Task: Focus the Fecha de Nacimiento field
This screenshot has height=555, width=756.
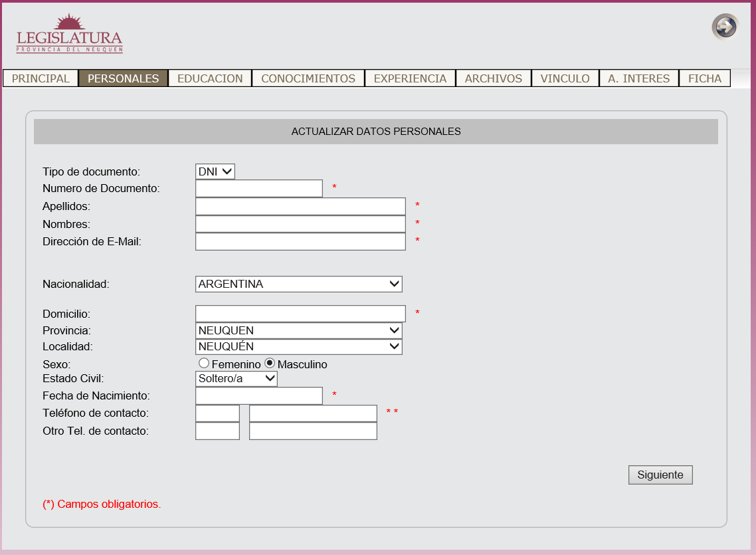Action: click(259, 396)
